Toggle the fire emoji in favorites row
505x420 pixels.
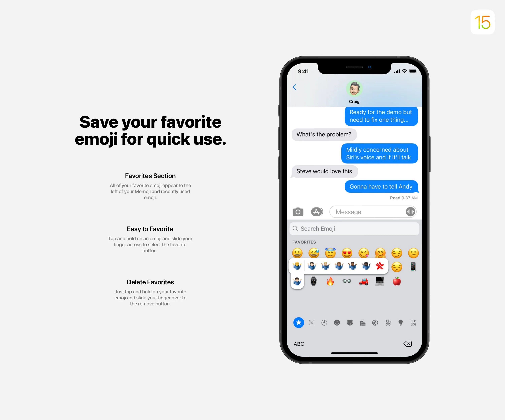tap(330, 282)
